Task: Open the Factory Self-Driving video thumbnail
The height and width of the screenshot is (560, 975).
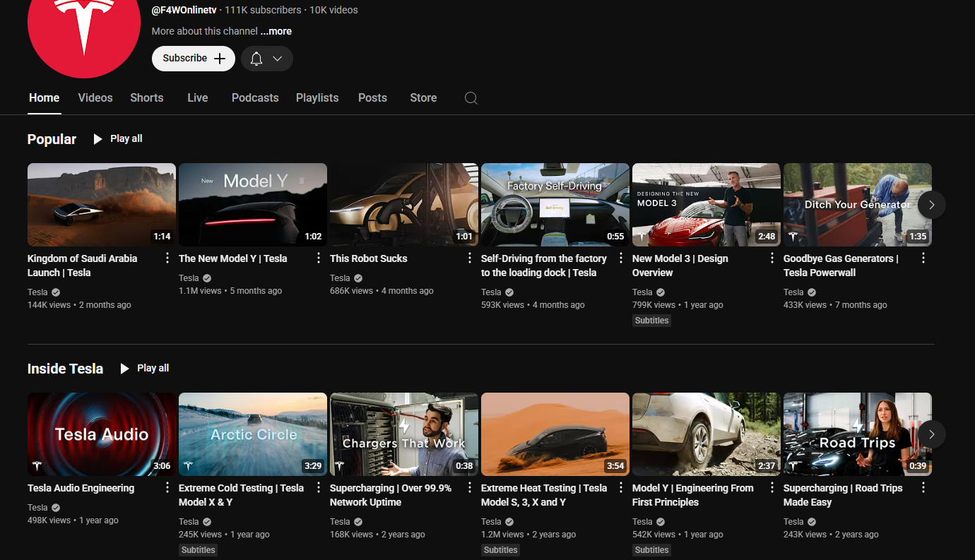Action: pyautogui.click(x=555, y=205)
